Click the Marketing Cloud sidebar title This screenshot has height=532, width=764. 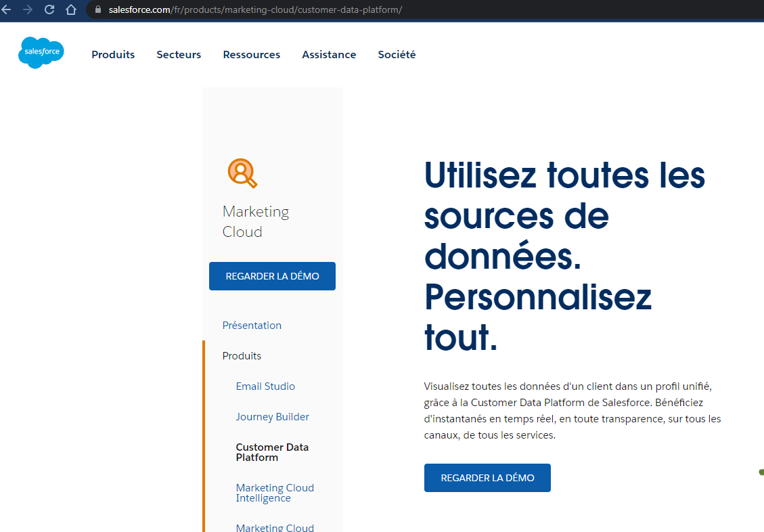tap(255, 222)
